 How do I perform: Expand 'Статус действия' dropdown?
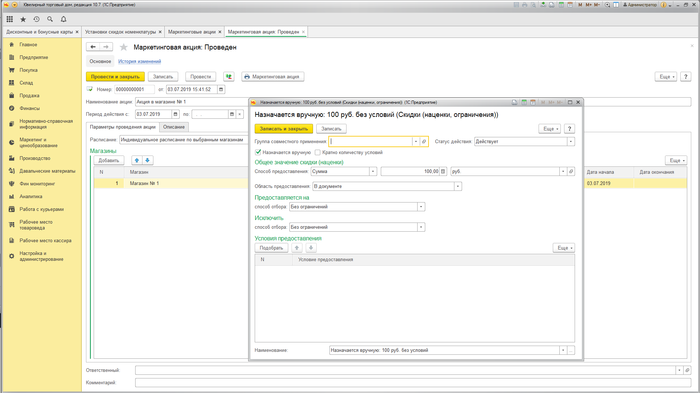tap(571, 142)
